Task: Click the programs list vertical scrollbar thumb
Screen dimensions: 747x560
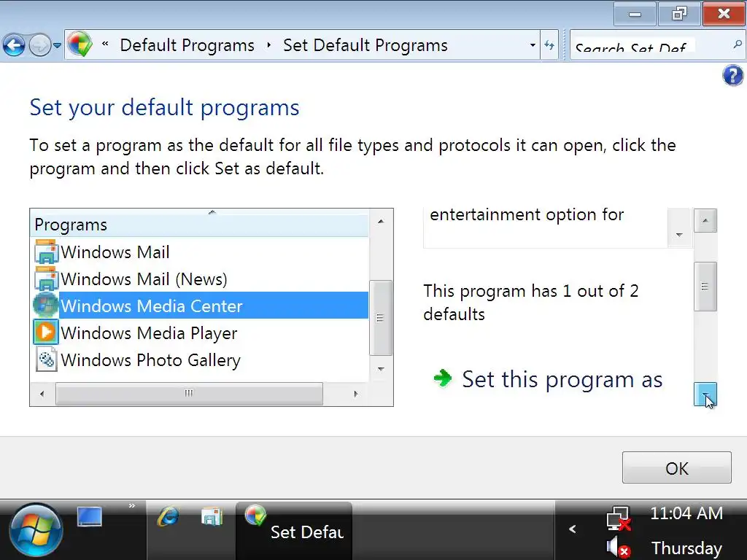Action: coord(381,318)
